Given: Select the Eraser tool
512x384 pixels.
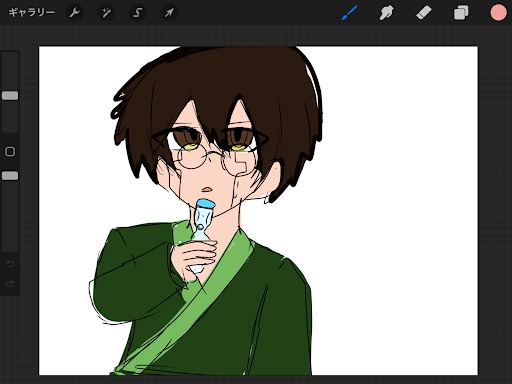Looking at the screenshot, I should (x=424, y=13).
